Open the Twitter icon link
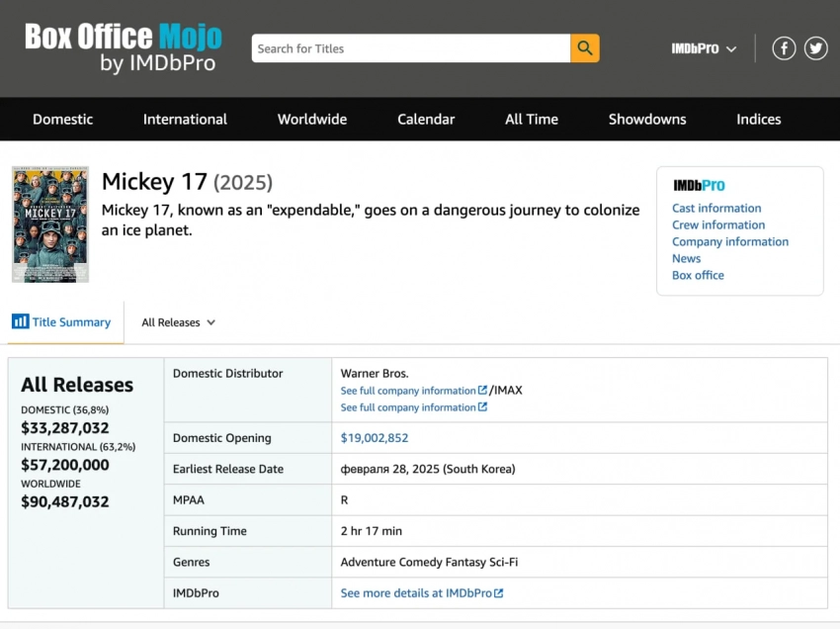 coord(815,48)
